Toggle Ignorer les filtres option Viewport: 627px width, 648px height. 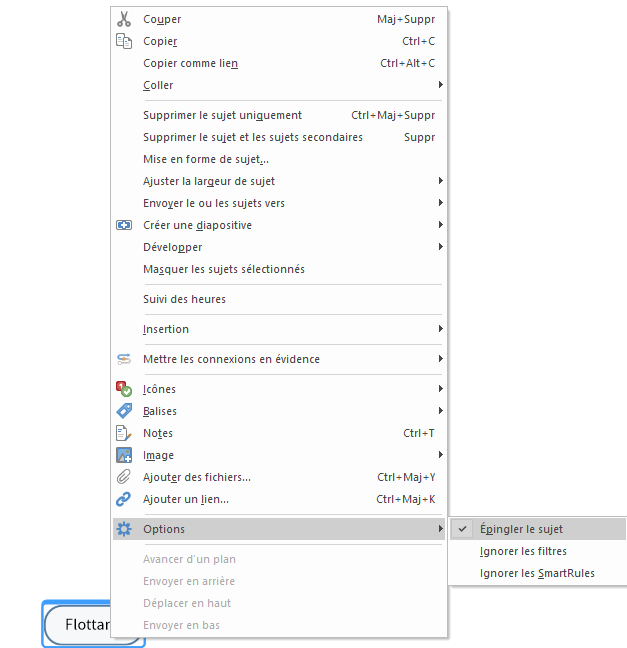tap(523, 551)
